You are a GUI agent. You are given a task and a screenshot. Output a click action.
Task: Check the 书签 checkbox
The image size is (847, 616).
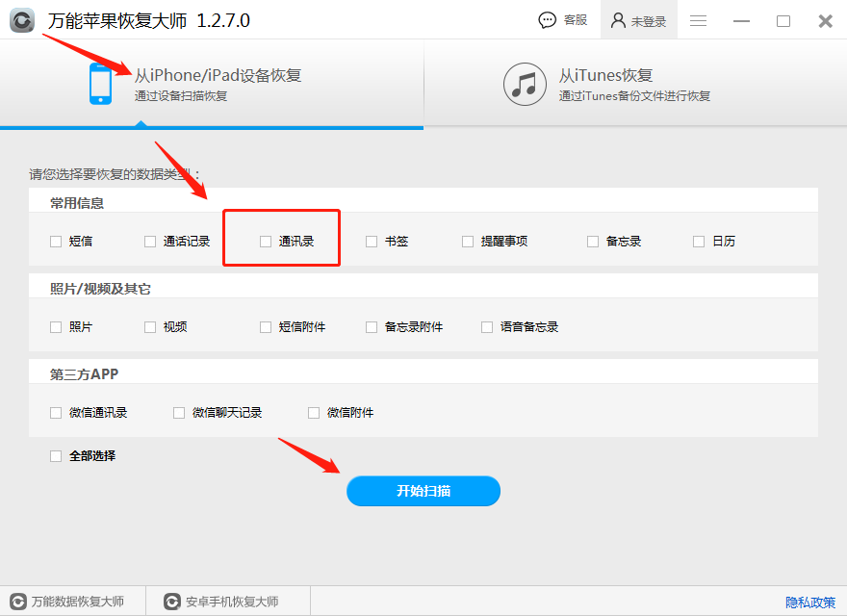pos(372,241)
